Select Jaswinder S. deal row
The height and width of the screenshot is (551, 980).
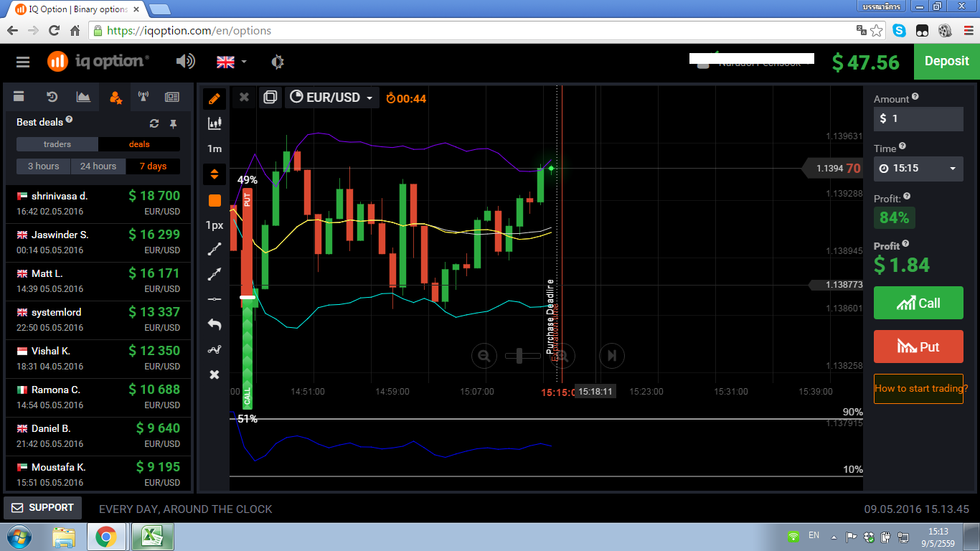98,242
